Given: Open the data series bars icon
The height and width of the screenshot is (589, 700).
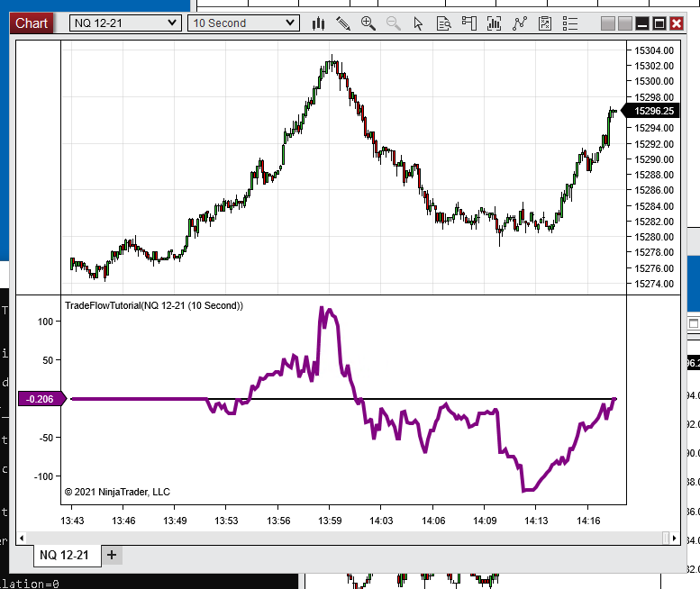Looking at the screenshot, I should (494, 23).
